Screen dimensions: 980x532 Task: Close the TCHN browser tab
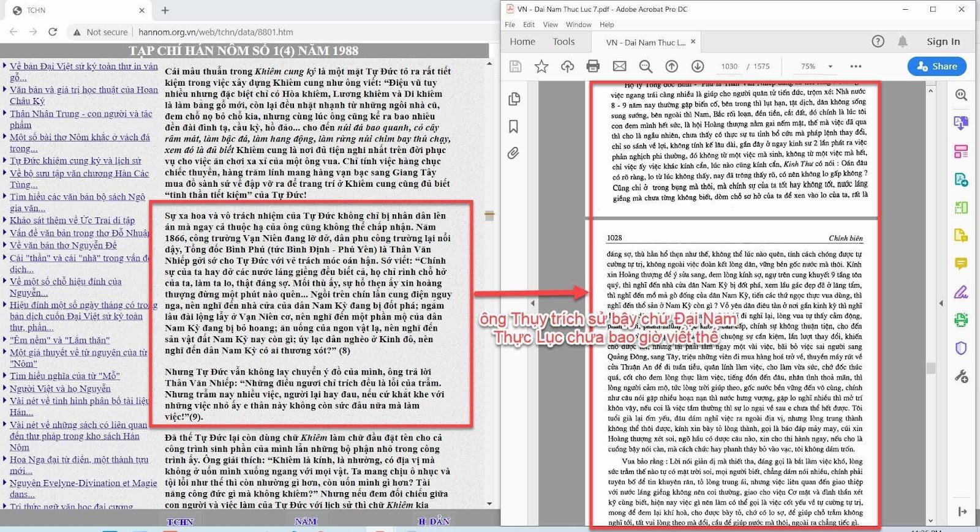141,10
